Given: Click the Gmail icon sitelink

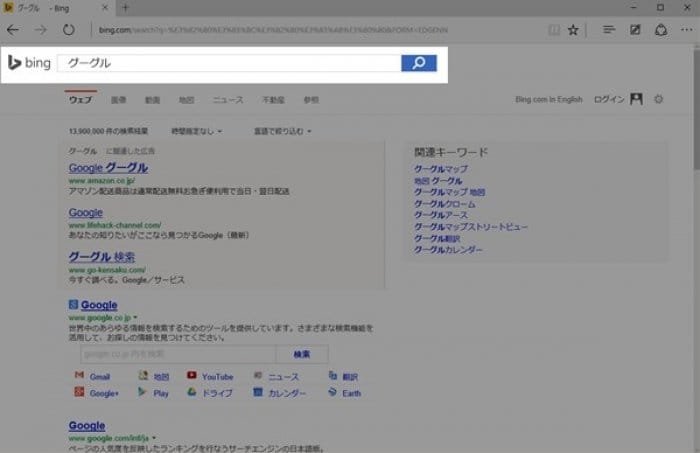Looking at the screenshot, I should (x=79, y=375).
